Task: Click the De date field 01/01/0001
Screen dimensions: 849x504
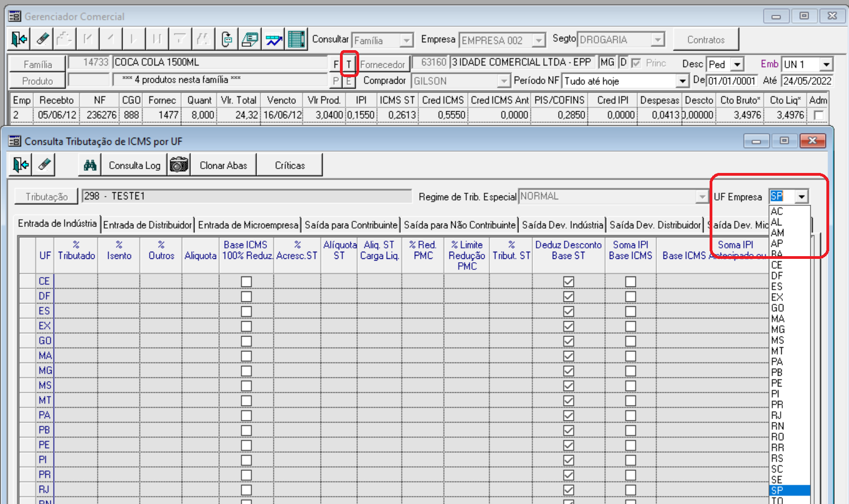Action: click(732, 81)
